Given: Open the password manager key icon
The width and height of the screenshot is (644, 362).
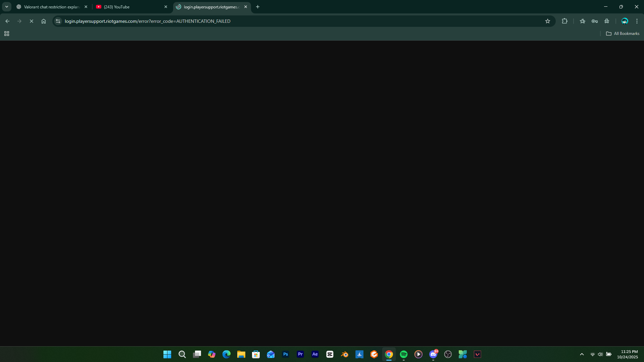Looking at the screenshot, I should (595, 21).
